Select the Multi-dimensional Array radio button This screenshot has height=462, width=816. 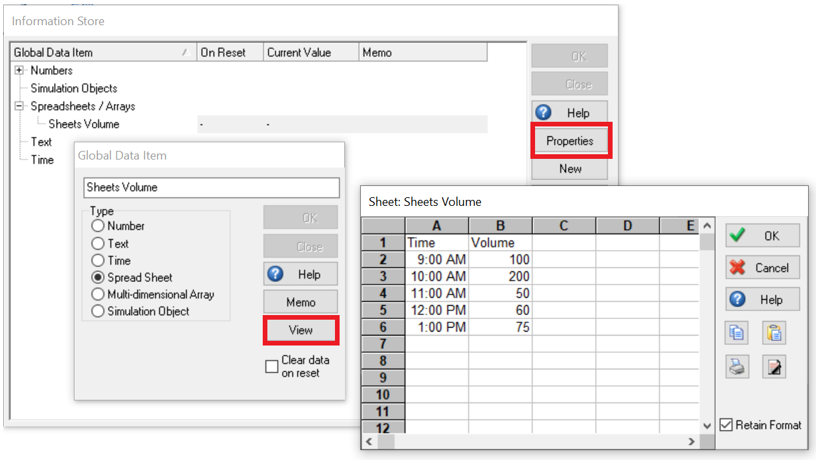[x=98, y=294]
